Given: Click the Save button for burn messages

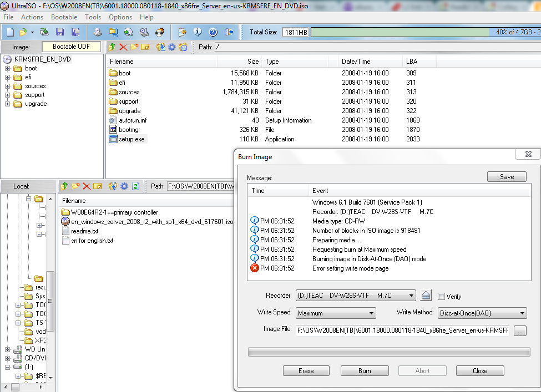Looking at the screenshot, I should click(x=507, y=176).
